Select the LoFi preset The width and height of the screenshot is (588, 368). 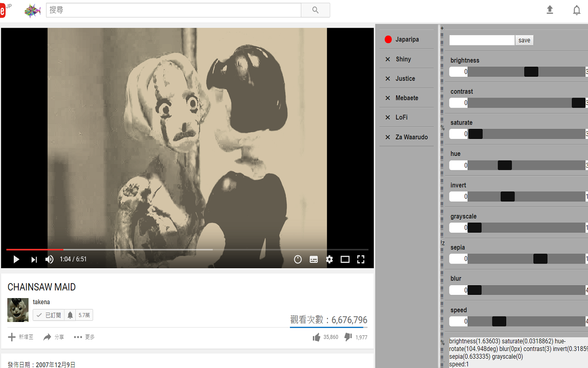pyautogui.click(x=401, y=117)
